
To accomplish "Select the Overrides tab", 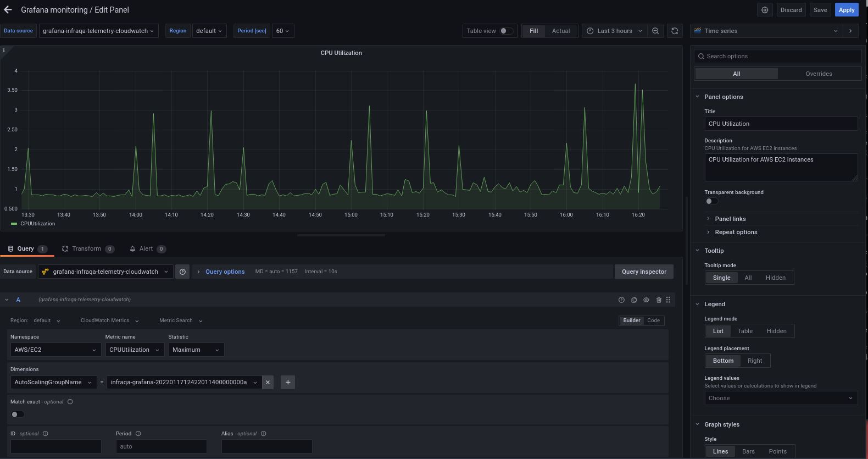I will [x=819, y=74].
